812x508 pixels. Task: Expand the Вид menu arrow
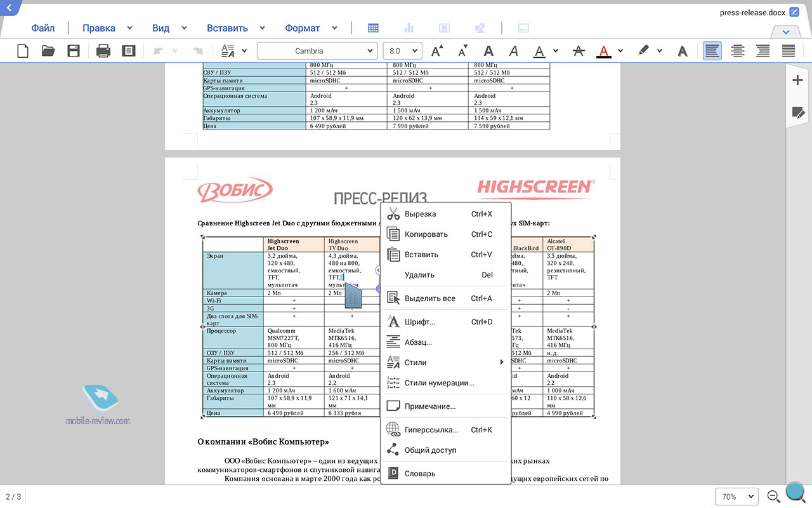tap(184, 28)
